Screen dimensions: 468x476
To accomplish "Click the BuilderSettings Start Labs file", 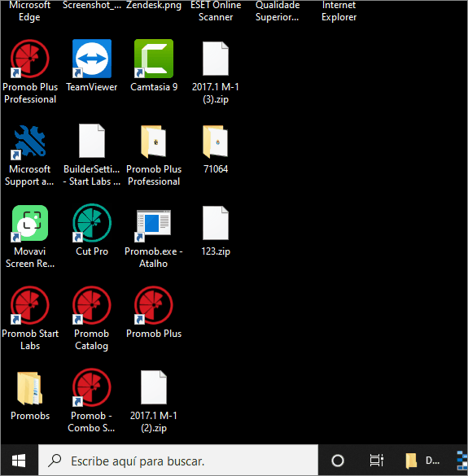I will pos(92,141).
